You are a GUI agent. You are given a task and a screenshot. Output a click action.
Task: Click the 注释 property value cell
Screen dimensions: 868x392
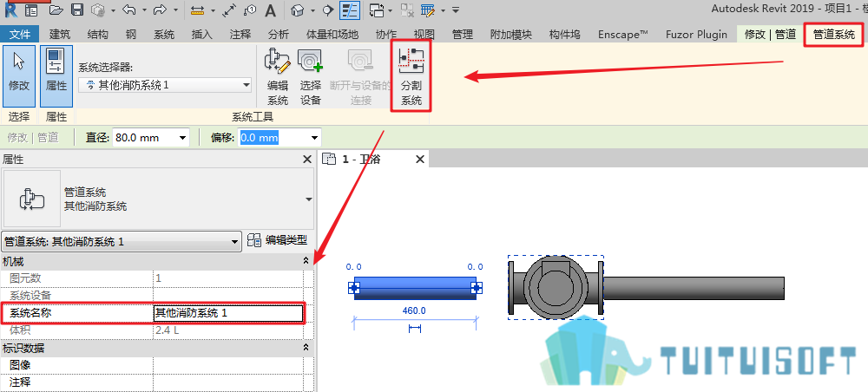tap(228, 382)
